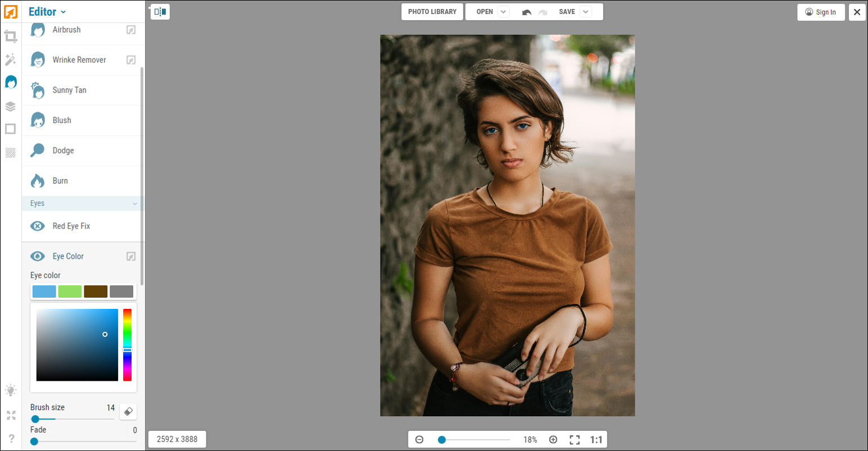
Task: Open the Photo Library tab
Action: pos(432,11)
